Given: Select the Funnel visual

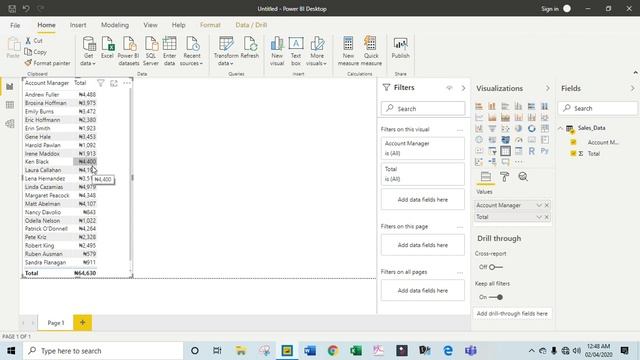Looking at the screenshot, I should coord(492,128).
